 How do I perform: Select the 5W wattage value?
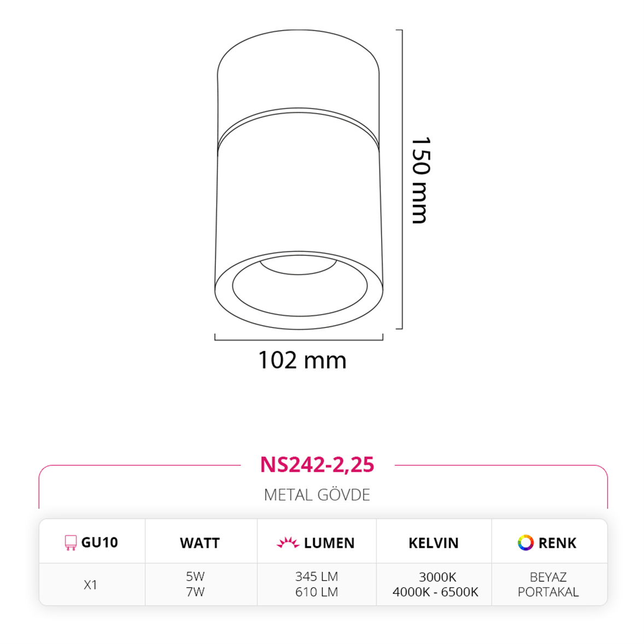(x=195, y=576)
